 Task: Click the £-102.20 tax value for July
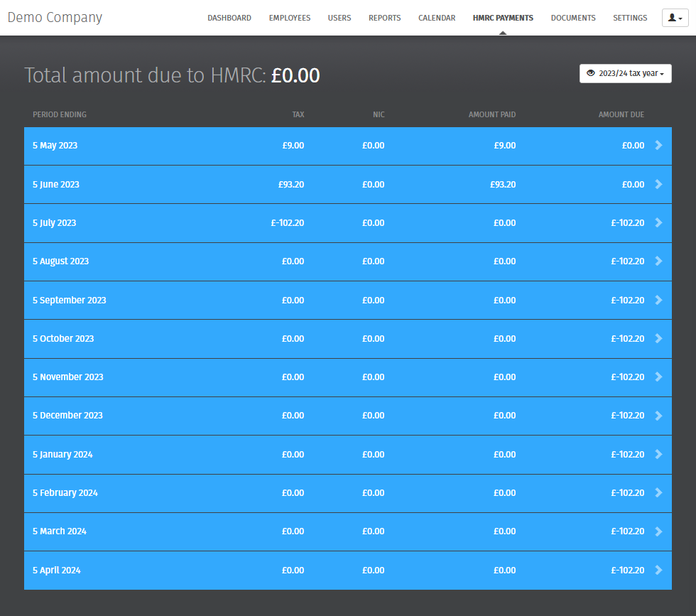coord(288,222)
